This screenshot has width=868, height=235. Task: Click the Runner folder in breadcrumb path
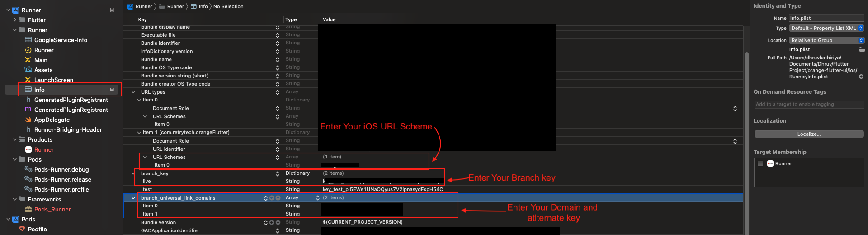click(x=175, y=6)
